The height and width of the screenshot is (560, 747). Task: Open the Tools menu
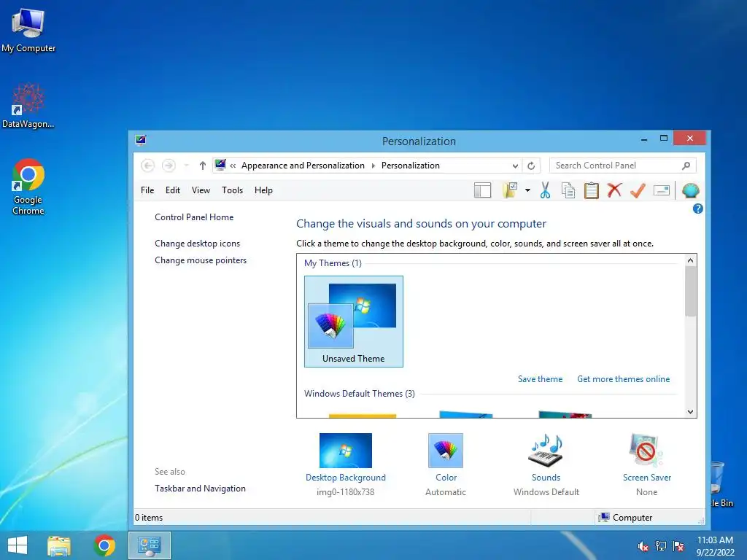tap(232, 190)
